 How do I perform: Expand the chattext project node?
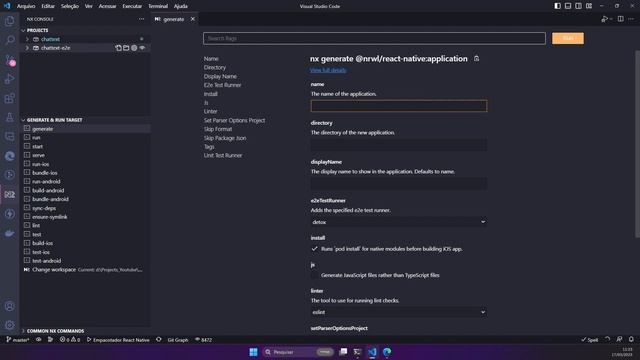27,39
